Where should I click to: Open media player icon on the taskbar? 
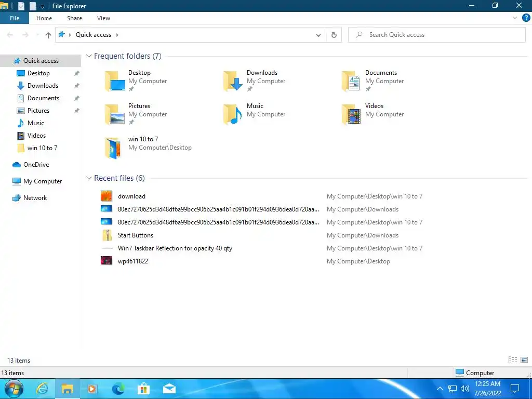92,389
